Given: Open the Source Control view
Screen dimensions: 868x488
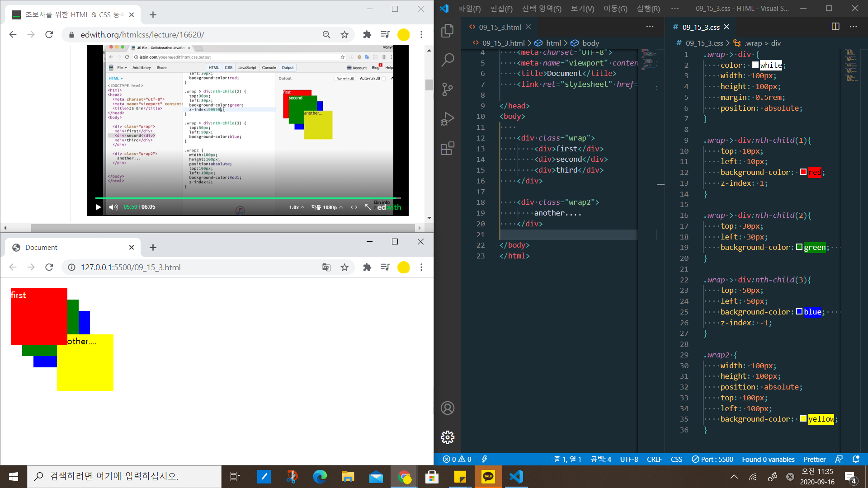Looking at the screenshot, I should tap(448, 89).
